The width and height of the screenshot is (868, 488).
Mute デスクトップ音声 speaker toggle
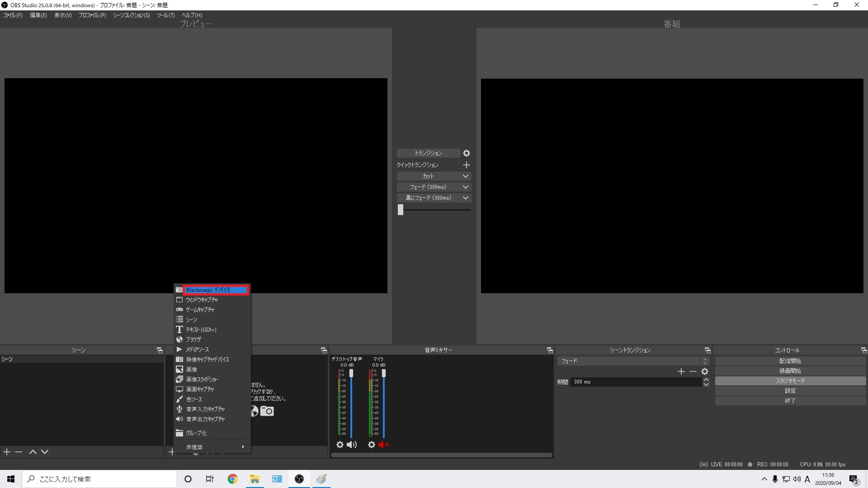click(351, 445)
